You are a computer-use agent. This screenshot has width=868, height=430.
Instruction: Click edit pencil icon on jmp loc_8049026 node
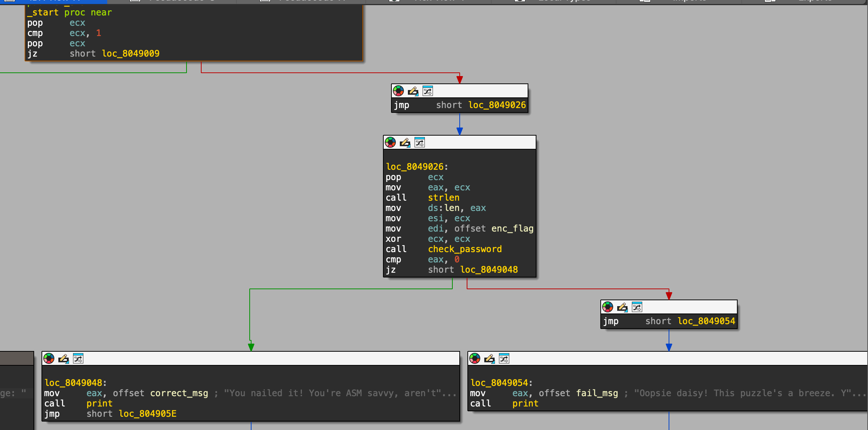tap(413, 91)
